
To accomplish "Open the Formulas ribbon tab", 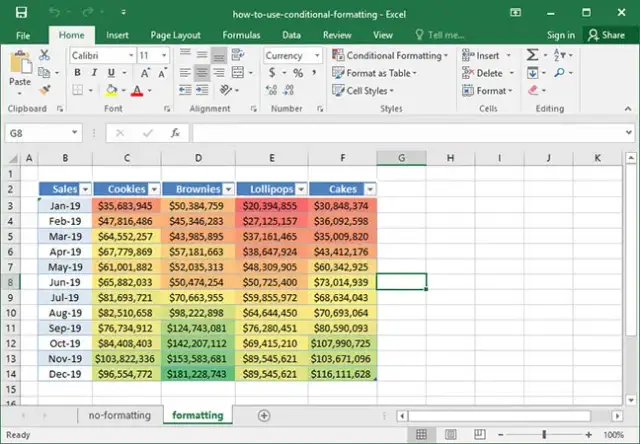I will tap(241, 35).
